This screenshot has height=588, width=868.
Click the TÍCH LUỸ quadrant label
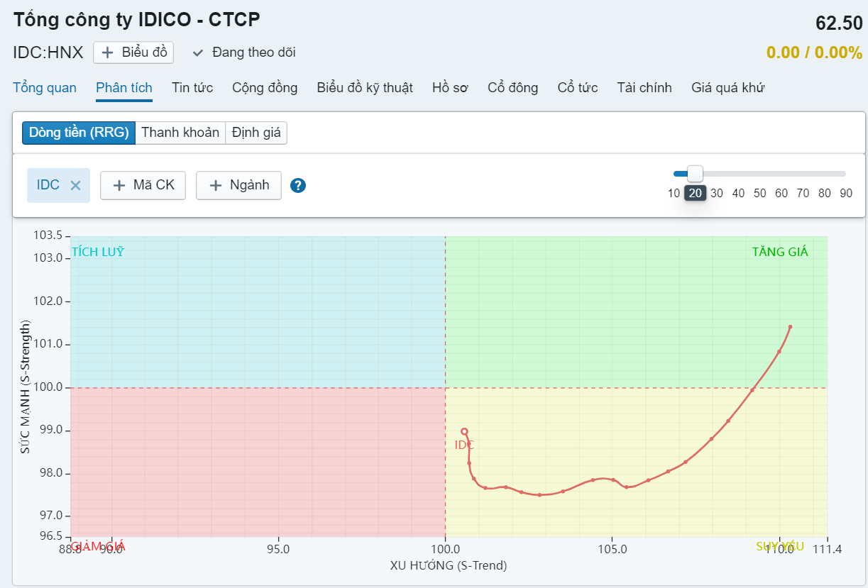click(x=98, y=252)
